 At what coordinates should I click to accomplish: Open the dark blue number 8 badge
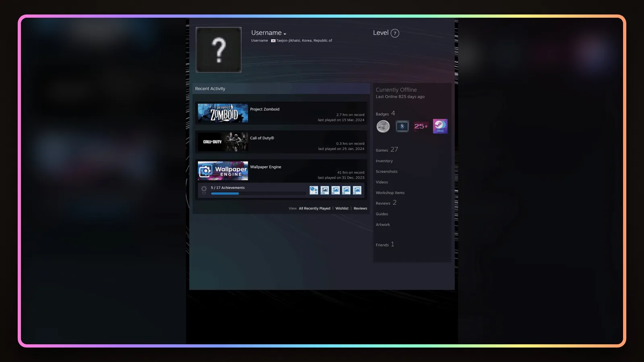click(x=402, y=126)
